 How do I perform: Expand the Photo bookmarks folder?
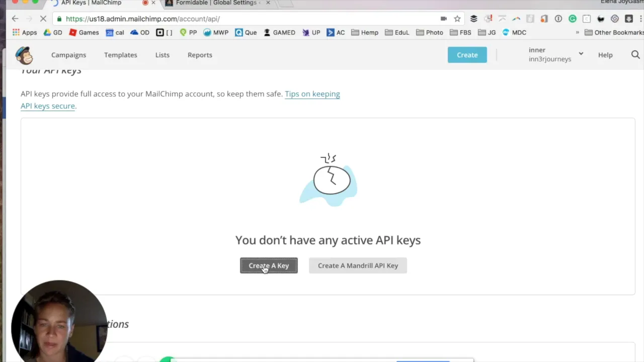[x=429, y=32]
